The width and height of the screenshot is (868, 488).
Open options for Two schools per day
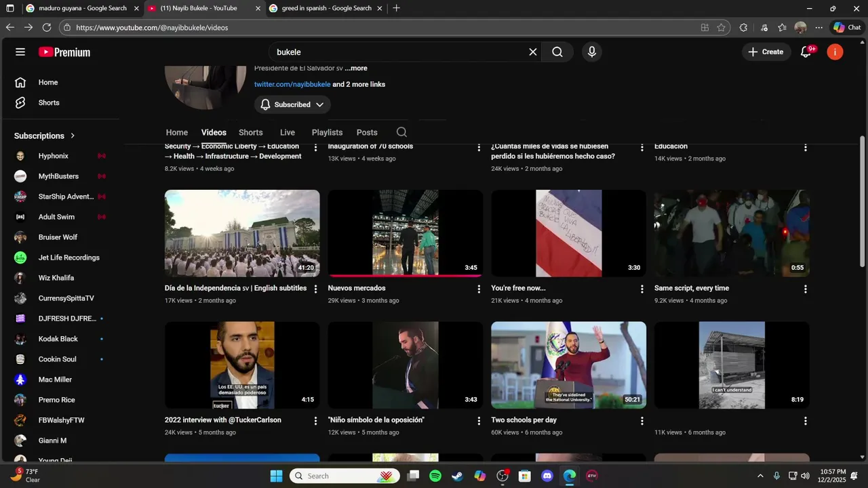pos(642,421)
